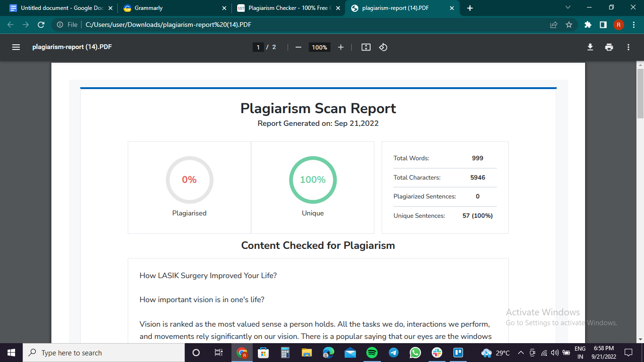Click the text How LASIK Surgery Improved Your Life?
Viewport: 644px width, 362px height.
[208, 275]
